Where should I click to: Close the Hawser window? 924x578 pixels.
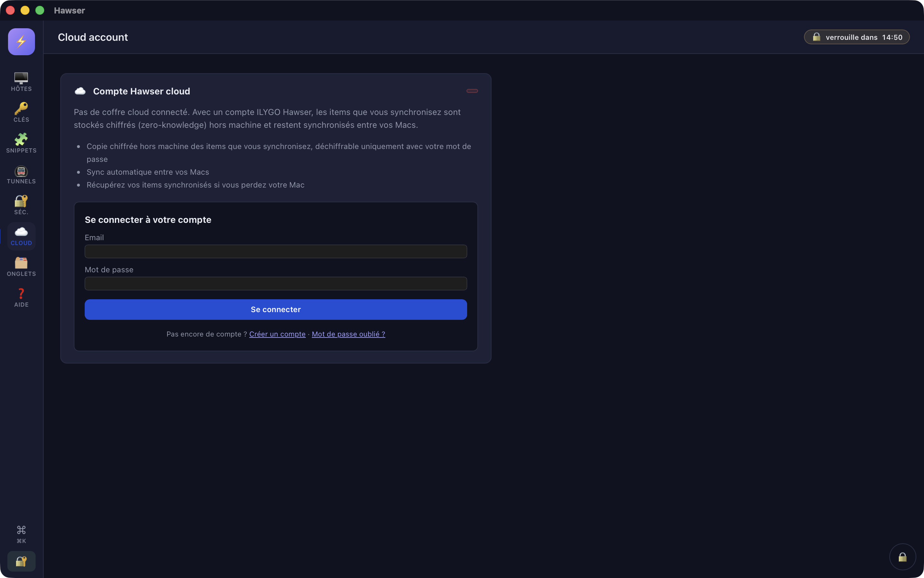(10, 10)
